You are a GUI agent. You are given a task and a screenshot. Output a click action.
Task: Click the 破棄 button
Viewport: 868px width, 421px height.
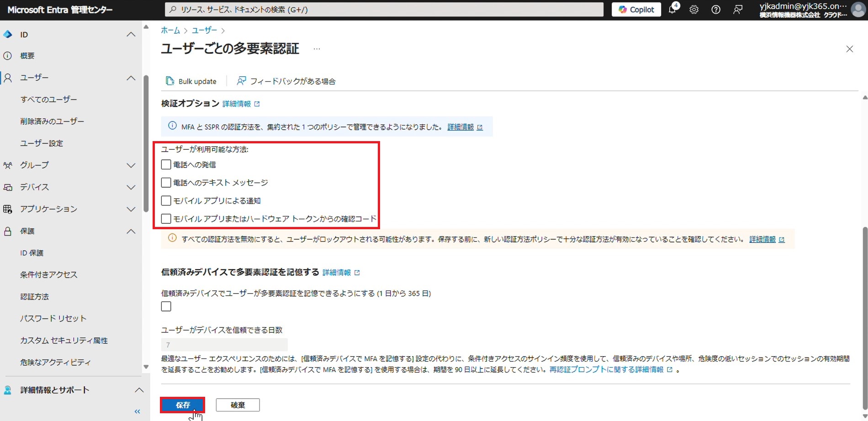pyautogui.click(x=238, y=405)
